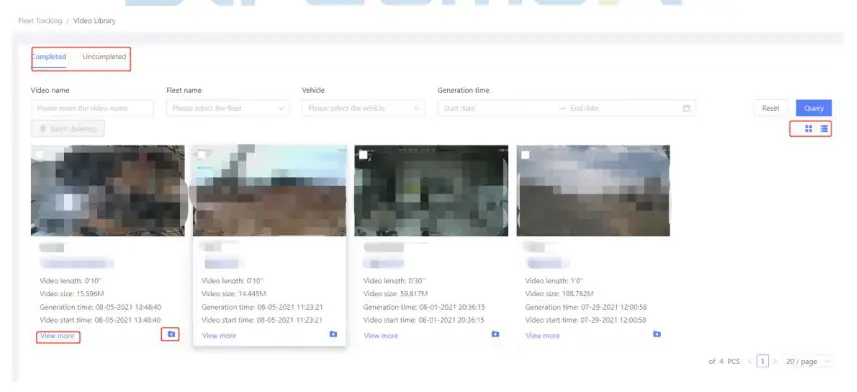Switch to list view layout

tap(824, 128)
